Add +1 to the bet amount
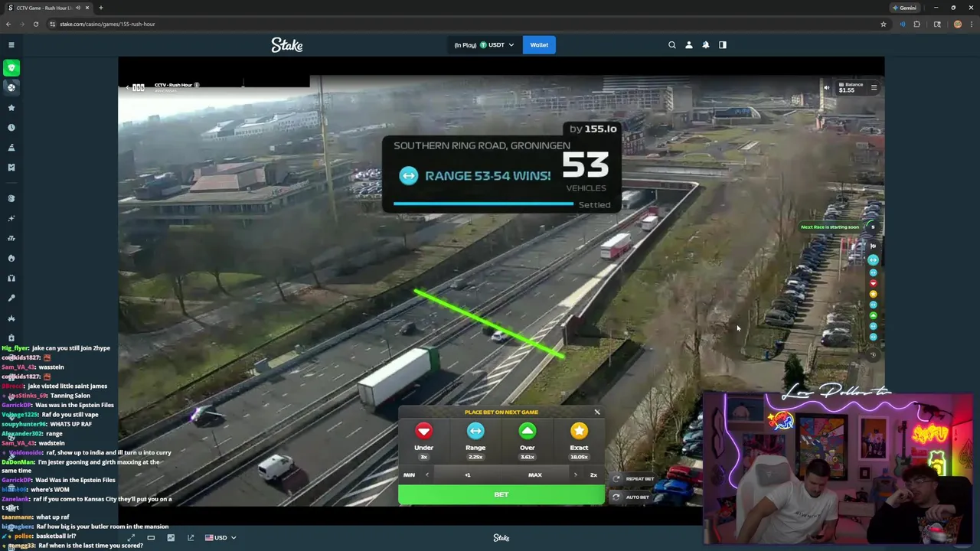 [468, 475]
